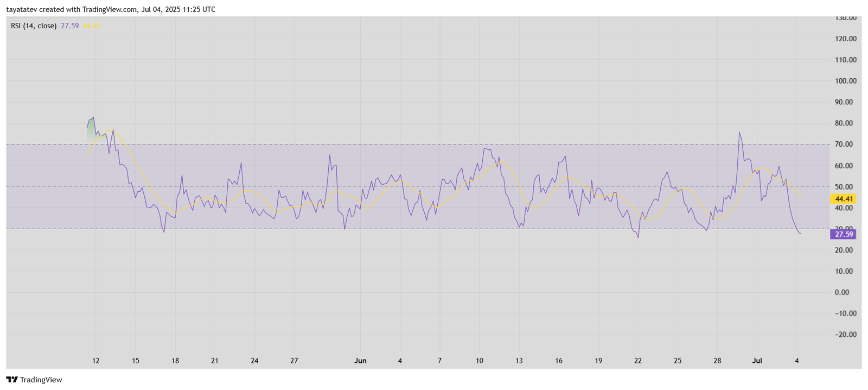Click the 24 date label on time axis
This screenshot has height=390, width=868.
(254, 361)
